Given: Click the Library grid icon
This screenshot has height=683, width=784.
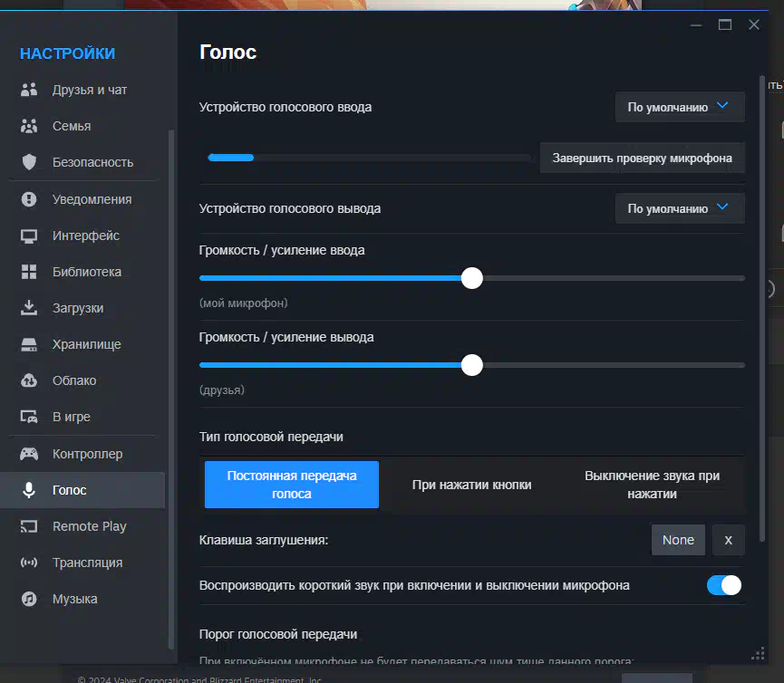Looking at the screenshot, I should pos(29,272).
